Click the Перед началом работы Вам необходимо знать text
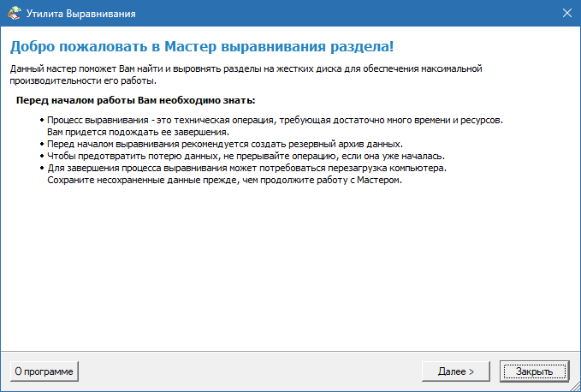This screenshot has width=581, height=392. click(x=135, y=100)
